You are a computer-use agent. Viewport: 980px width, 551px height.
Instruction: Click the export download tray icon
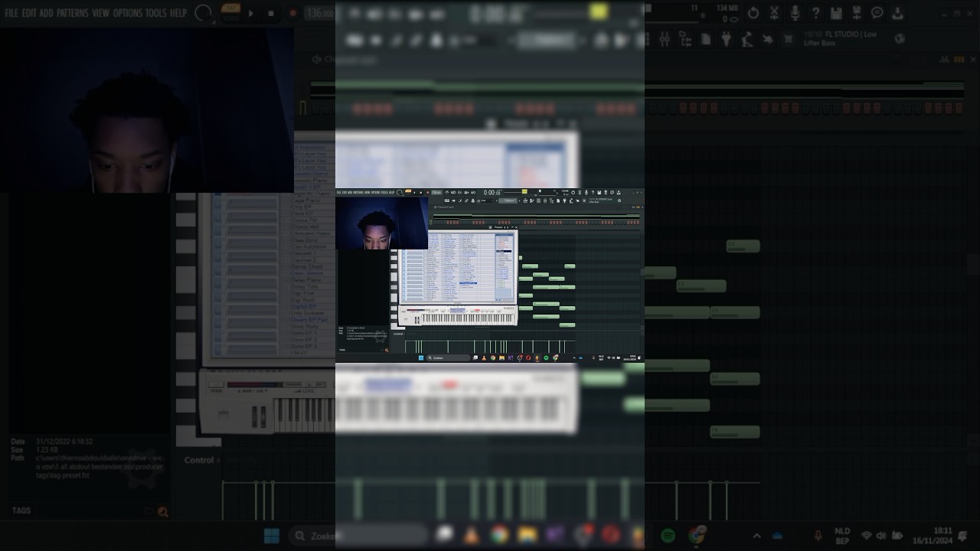click(x=897, y=13)
